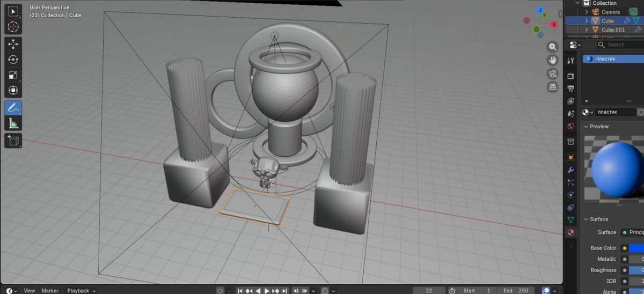This screenshot has width=644, height=294.
Task: Select the Add Cube tool
Action: [x=14, y=141]
